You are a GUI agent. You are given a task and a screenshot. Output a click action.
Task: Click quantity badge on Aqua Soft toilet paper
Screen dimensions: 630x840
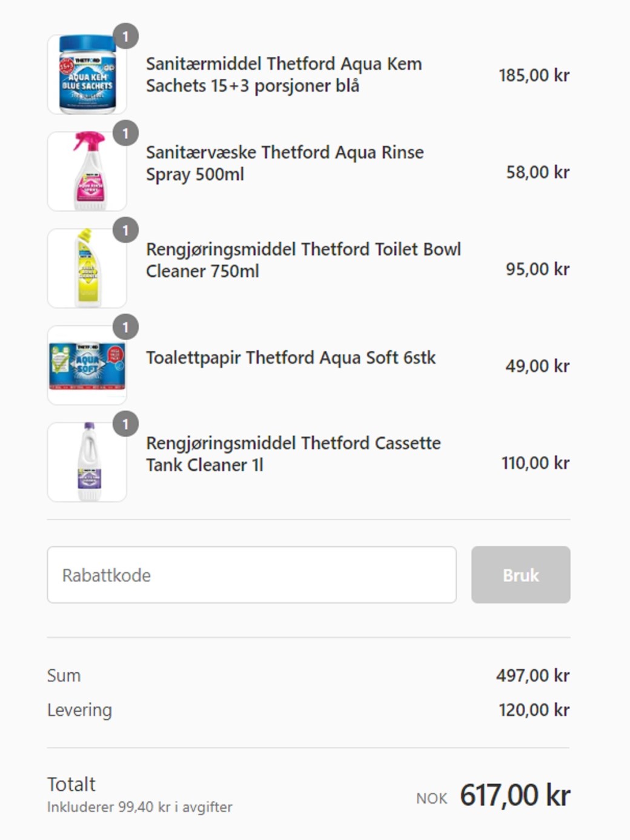point(126,328)
